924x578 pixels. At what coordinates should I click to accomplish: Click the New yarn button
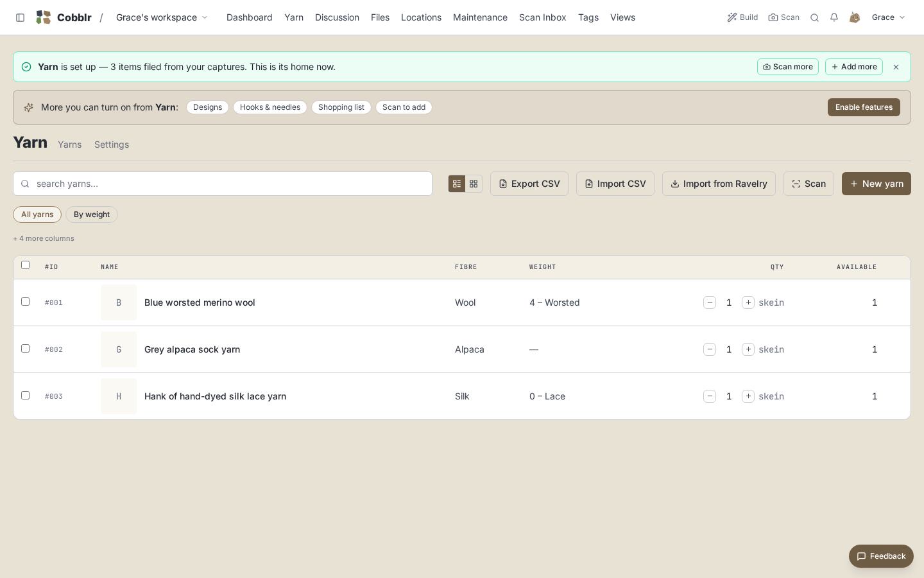tap(877, 184)
